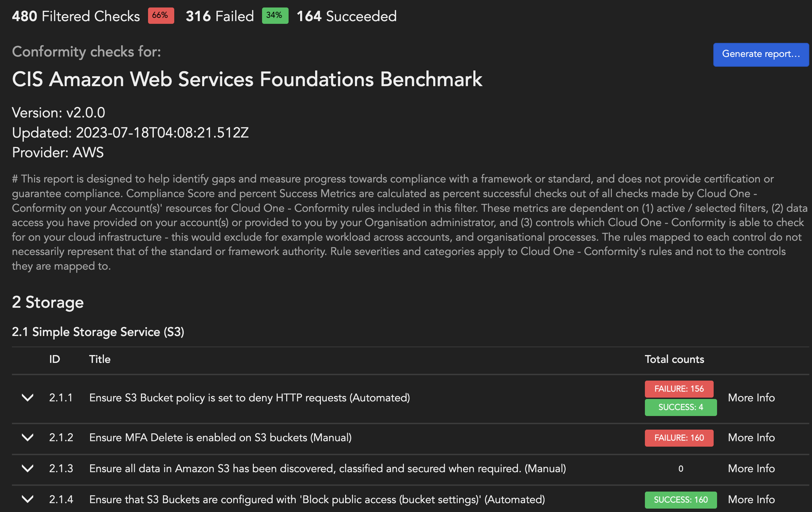The height and width of the screenshot is (512, 812).
Task: Select the deny HTTP requests rule title
Action: (249, 398)
